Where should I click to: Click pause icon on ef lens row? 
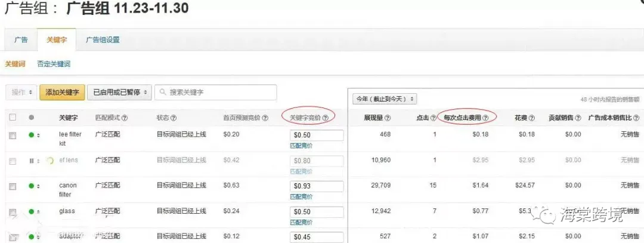32,161
